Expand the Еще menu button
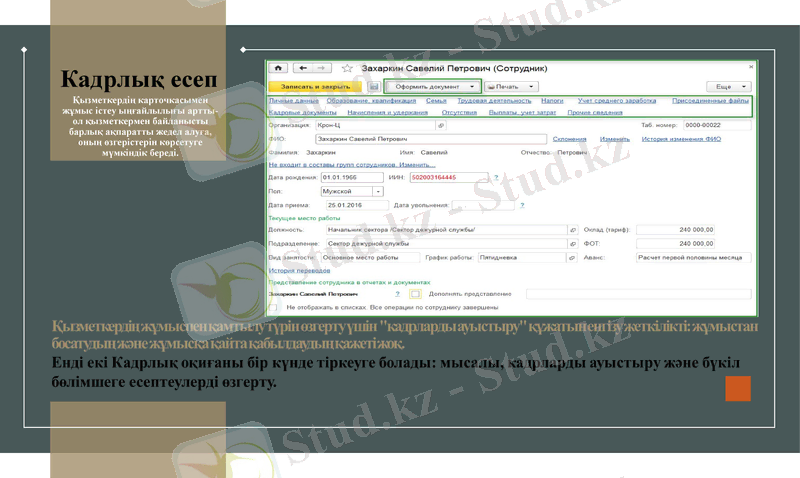This screenshot has width=800, height=478. 727,87
